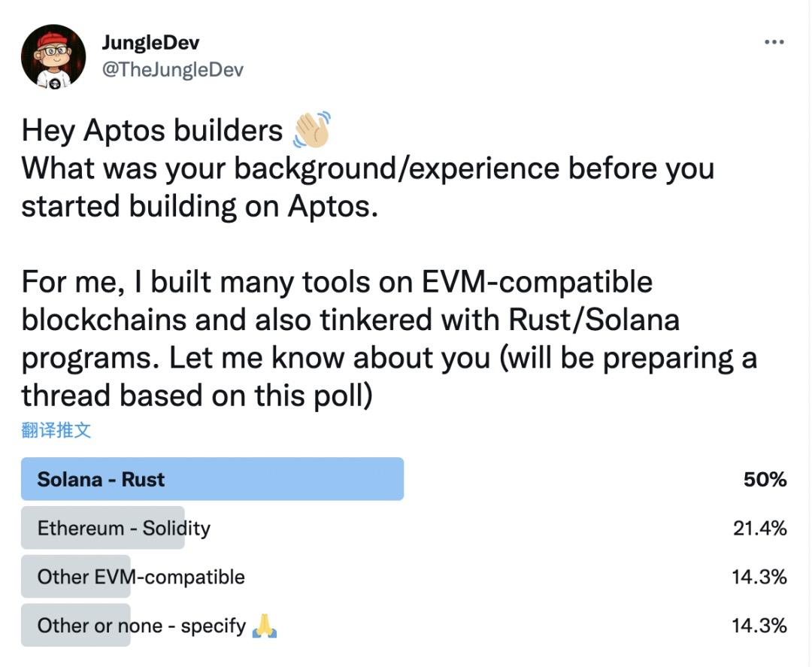Pick the Other EVM-compatible poll option
Viewport: 812px width, 667px height.
click(x=141, y=577)
